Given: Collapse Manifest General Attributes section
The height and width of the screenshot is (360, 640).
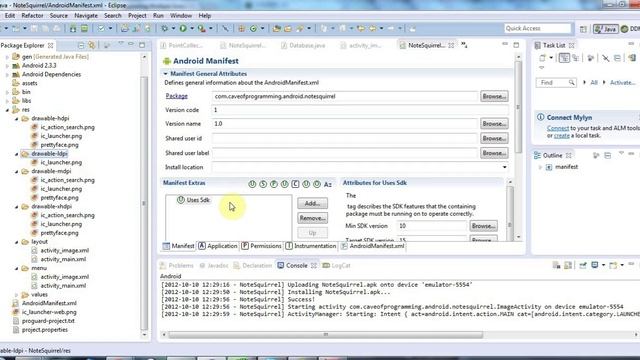Looking at the screenshot, I should click(x=165, y=74).
